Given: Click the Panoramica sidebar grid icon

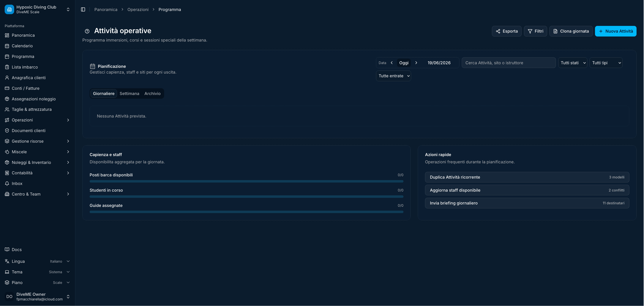Looking at the screenshot, I should 7,35.
